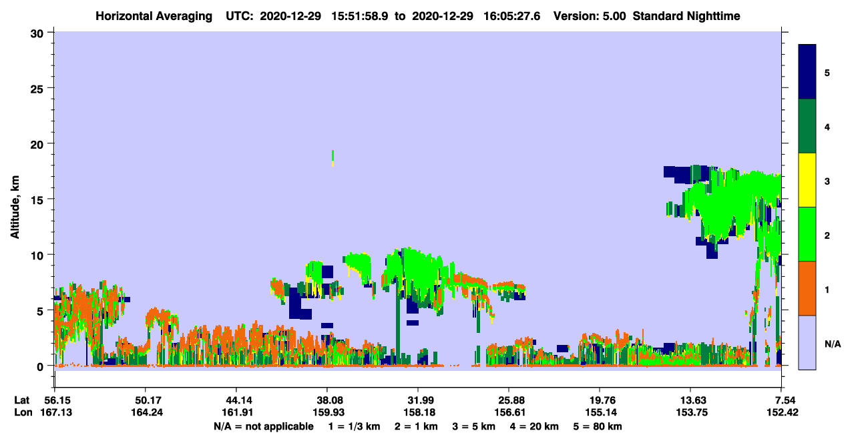Click longitude value '155.14'
Viewport: 868px width, 445px height.
[x=600, y=412]
